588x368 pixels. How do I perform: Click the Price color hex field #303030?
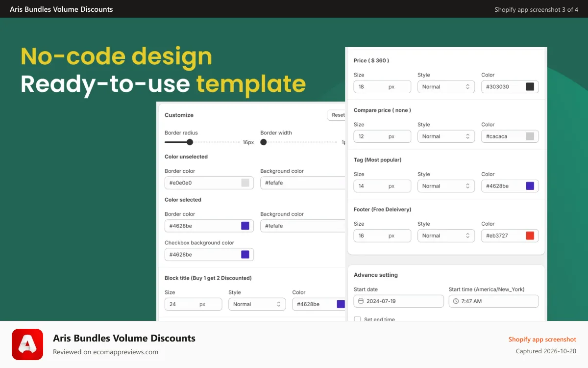tap(510, 87)
